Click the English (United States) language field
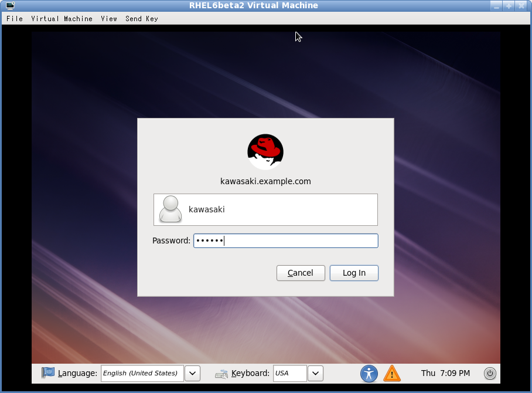This screenshot has height=393, width=532. coord(142,373)
